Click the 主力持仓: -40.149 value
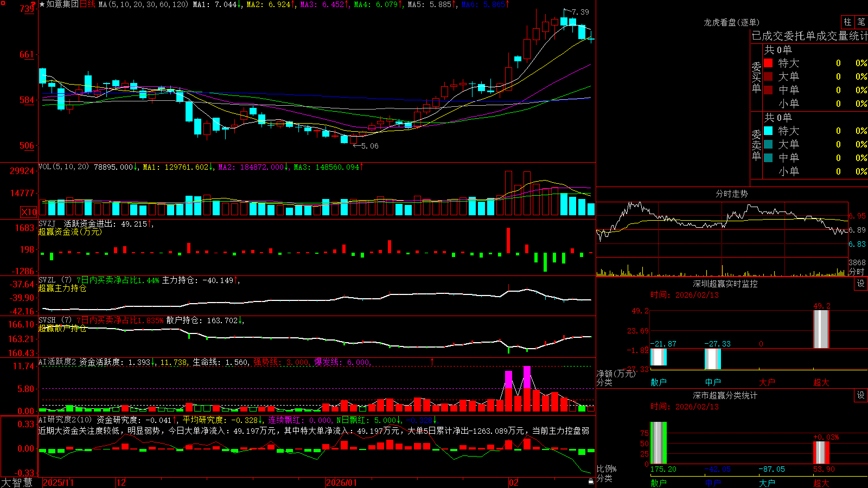 point(201,280)
